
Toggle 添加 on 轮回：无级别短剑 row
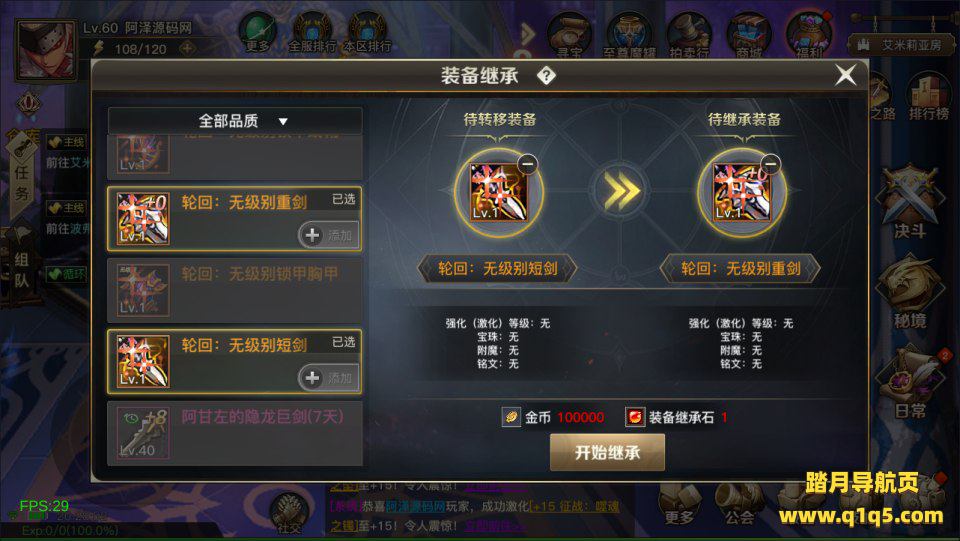click(x=329, y=378)
